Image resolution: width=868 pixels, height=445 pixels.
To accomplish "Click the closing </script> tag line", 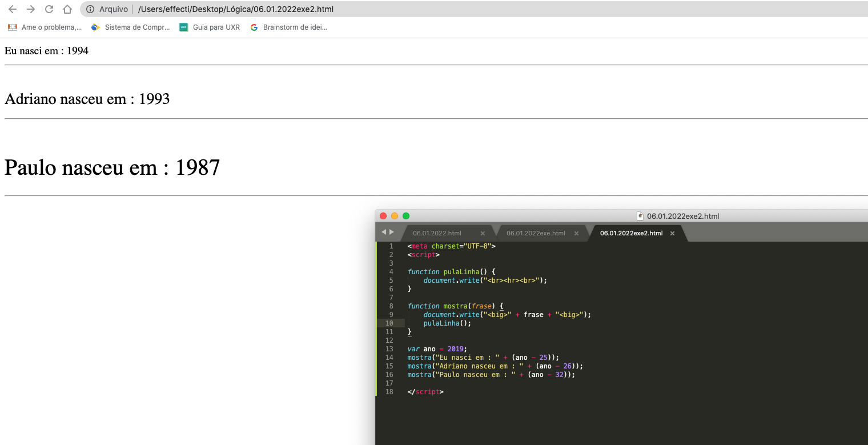I will [x=425, y=392].
